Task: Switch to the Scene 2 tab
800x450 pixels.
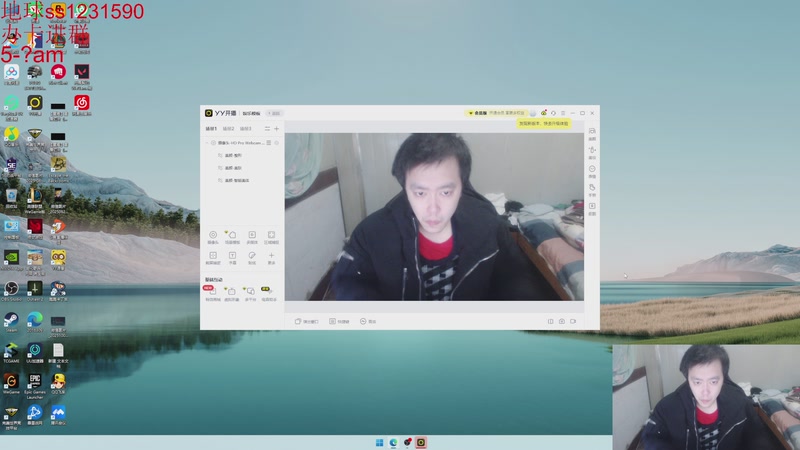Action: [x=229, y=129]
